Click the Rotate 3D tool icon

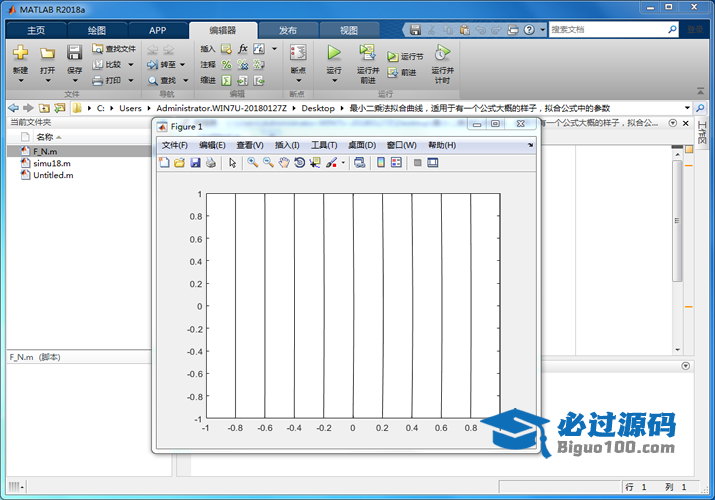299,162
